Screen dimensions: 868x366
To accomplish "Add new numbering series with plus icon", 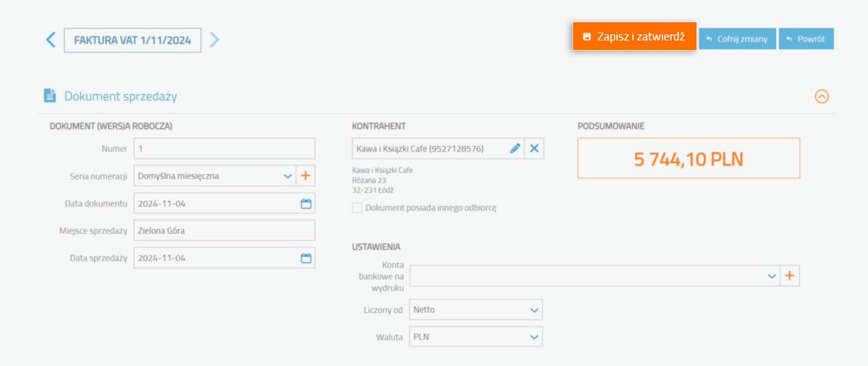I will tap(305, 176).
